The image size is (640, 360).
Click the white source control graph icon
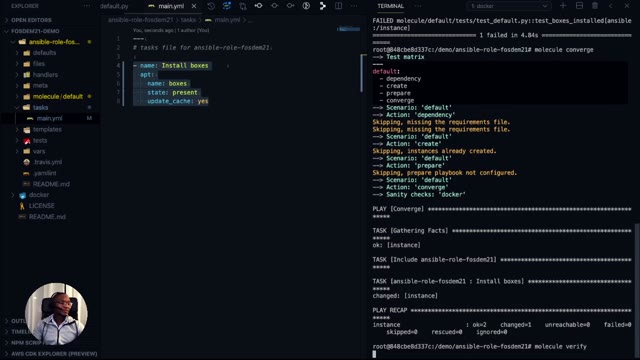[x=322, y=6]
